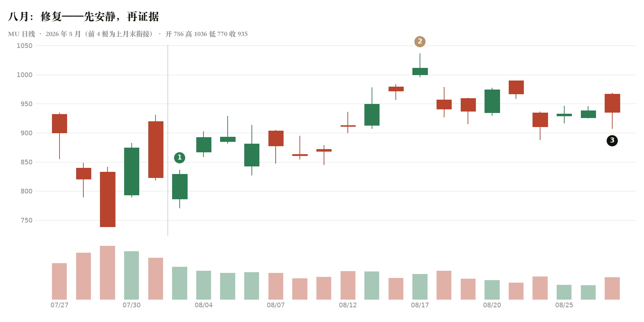Click the 750 price axis label
The width and height of the screenshot is (644, 322).
(x=26, y=220)
